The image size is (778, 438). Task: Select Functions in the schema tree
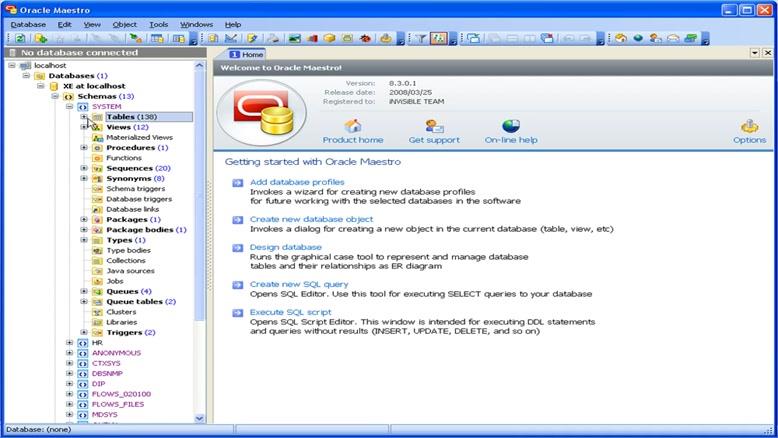(124, 158)
